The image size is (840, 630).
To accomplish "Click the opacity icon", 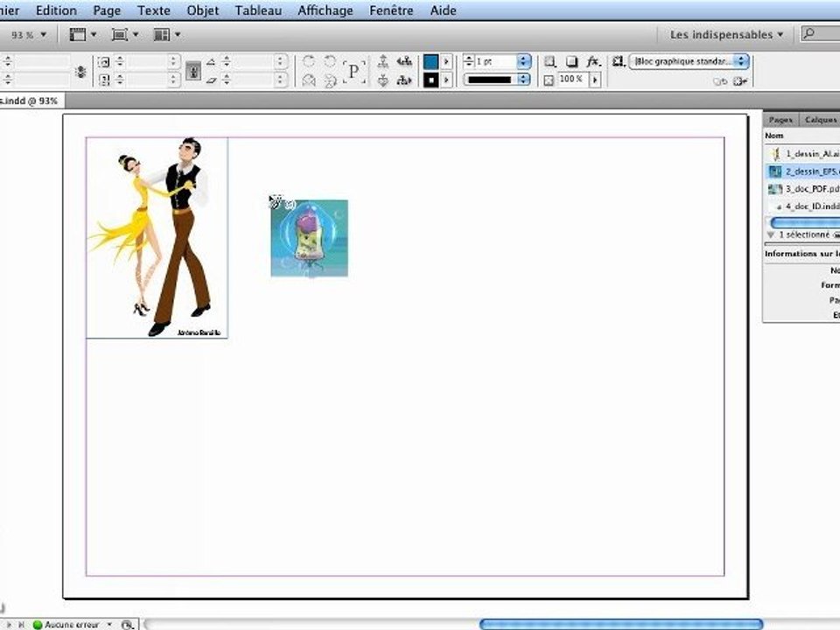I will 549,80.
